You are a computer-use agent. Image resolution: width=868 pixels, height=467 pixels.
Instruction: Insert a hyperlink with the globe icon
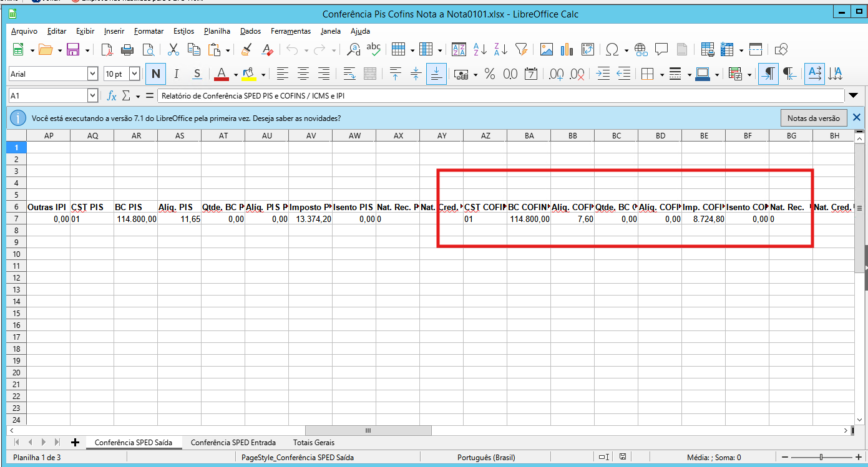tap(641, 50)
